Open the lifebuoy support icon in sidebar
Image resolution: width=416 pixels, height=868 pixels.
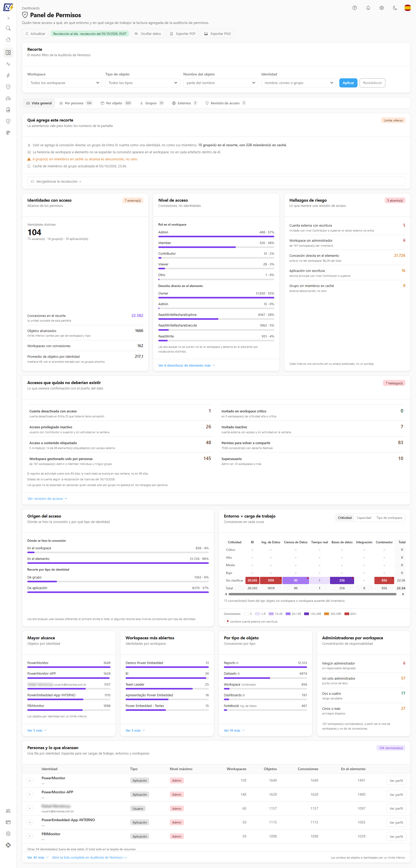tap(8, 845)
